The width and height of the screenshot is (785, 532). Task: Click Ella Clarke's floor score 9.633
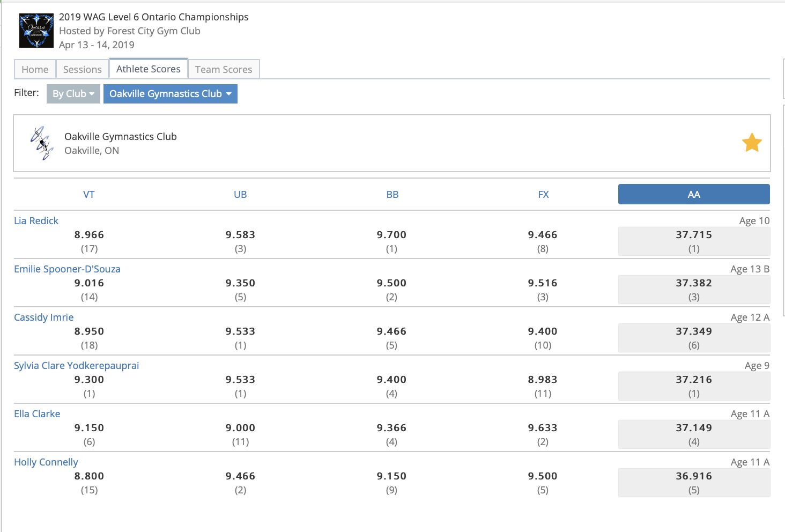coord(543,428)
